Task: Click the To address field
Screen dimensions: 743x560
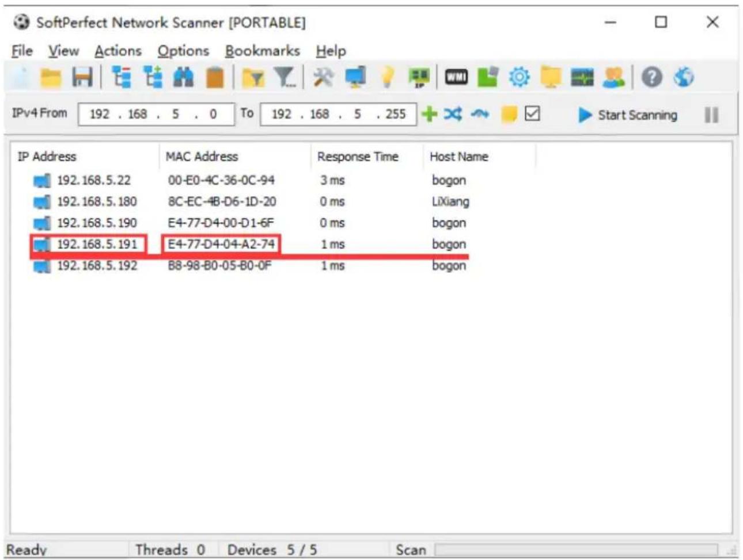Action: pos(338,114)
